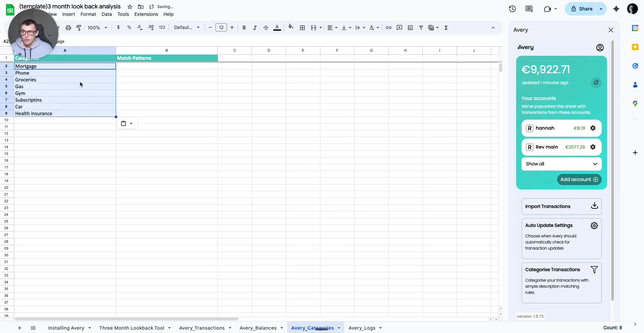Screen dimensions: 644x333
Task: Click the Add account button in Avery panel
Action: tap(579, 179)
